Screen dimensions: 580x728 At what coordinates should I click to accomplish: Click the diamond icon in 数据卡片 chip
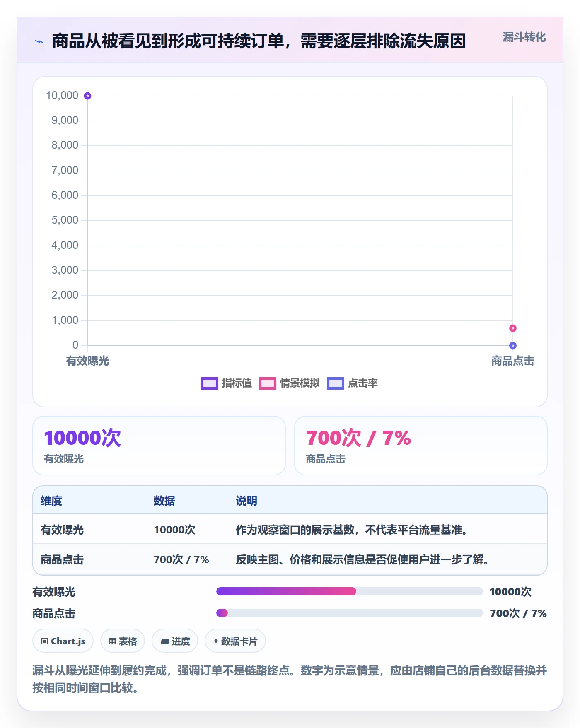pos(216,641)
